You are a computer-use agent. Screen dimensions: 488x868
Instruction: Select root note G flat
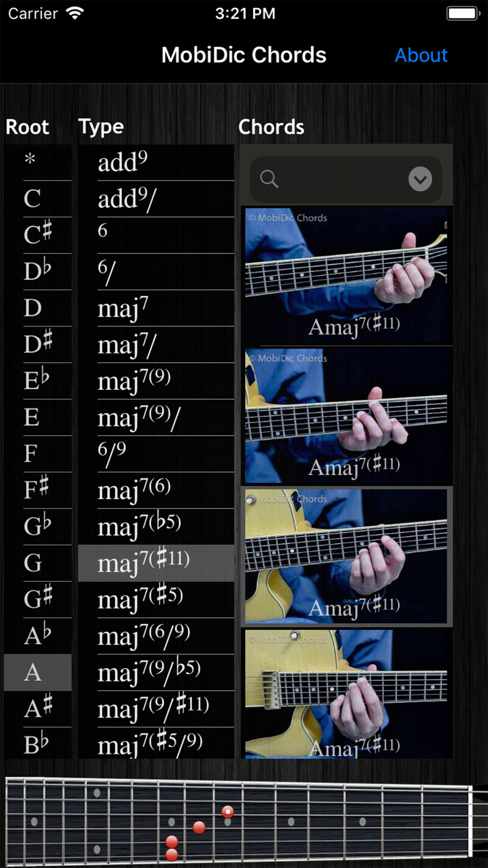click(x=38, y=527)
